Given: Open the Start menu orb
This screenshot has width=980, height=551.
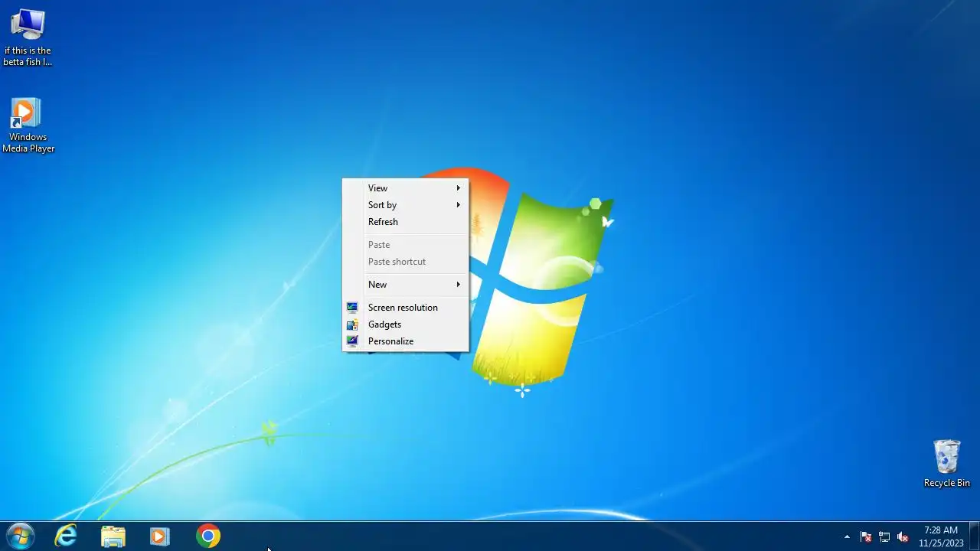Looking at the screenshot, I should coord(20,536).
